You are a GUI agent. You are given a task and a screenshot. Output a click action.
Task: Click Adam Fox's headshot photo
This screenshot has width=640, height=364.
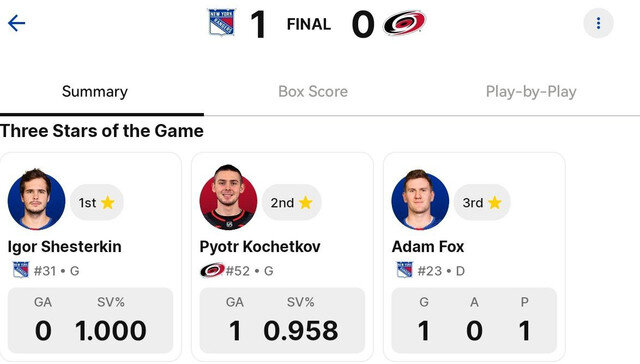[420, 200]
